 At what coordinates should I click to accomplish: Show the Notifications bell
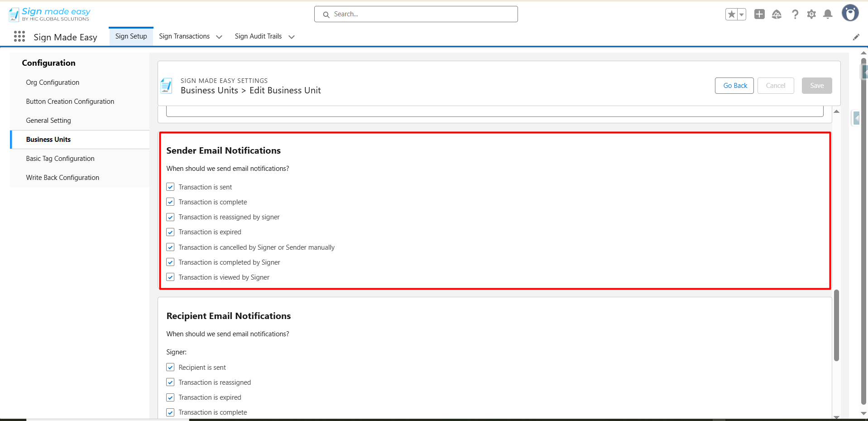click(x=828, y=15)
